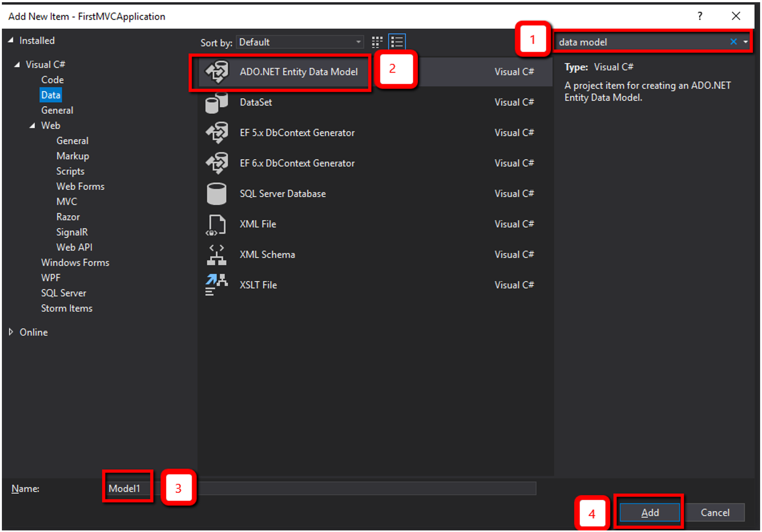Select EF 6.x DbContext Generator icon

tap(217, 163)
